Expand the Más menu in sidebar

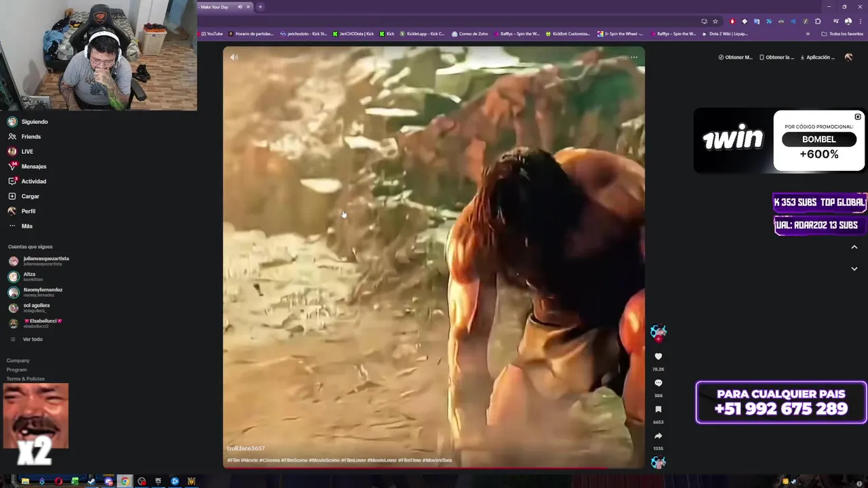(20, 226)
